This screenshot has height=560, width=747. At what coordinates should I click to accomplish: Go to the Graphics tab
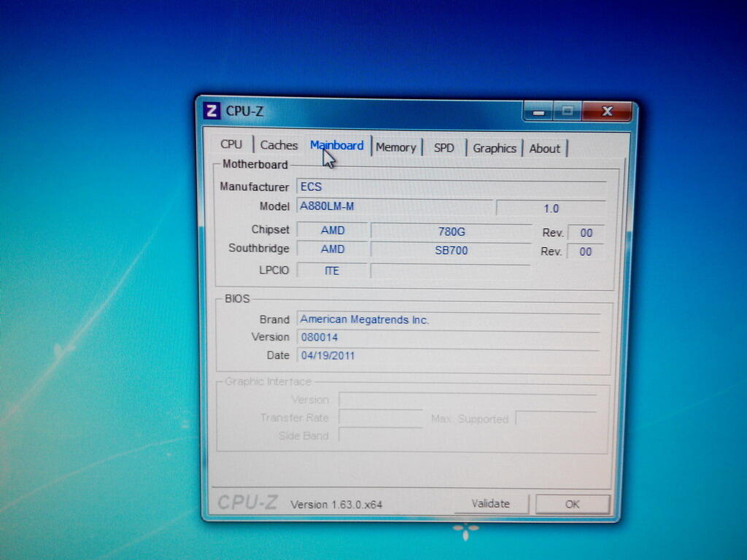pyautogui.click(x=495, y=149)
